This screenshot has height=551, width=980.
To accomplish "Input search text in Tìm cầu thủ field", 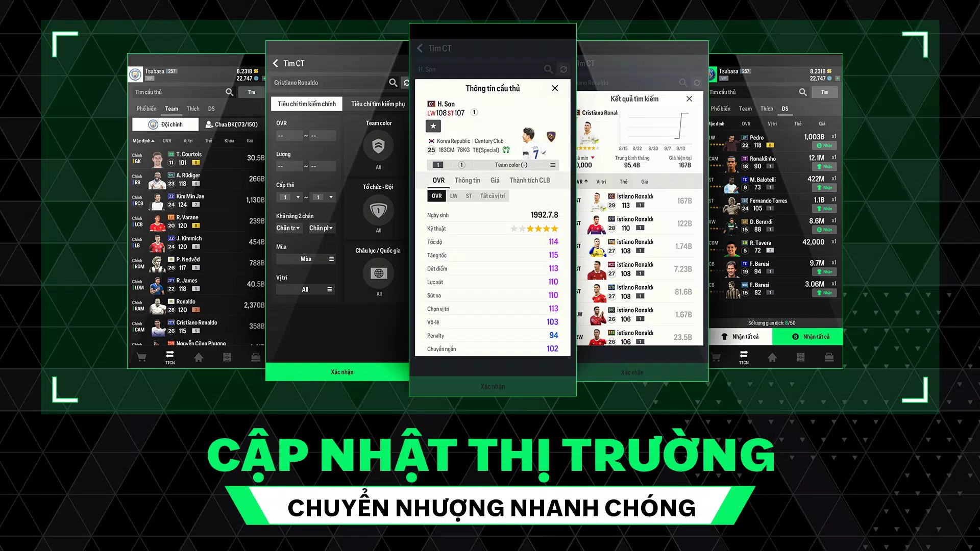I will click(x=178, y=91).
